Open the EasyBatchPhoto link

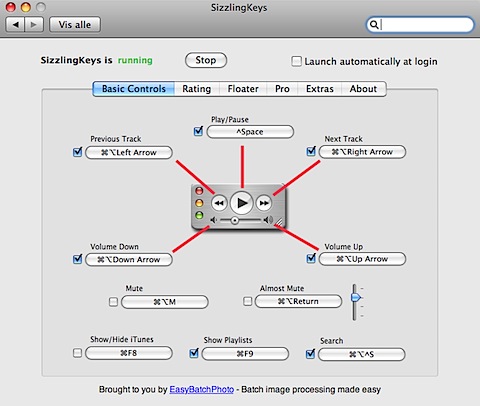tap(202, 389)
